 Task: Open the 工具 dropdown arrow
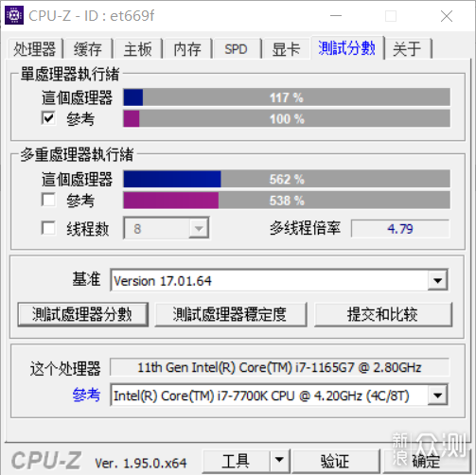click(279, 460)
